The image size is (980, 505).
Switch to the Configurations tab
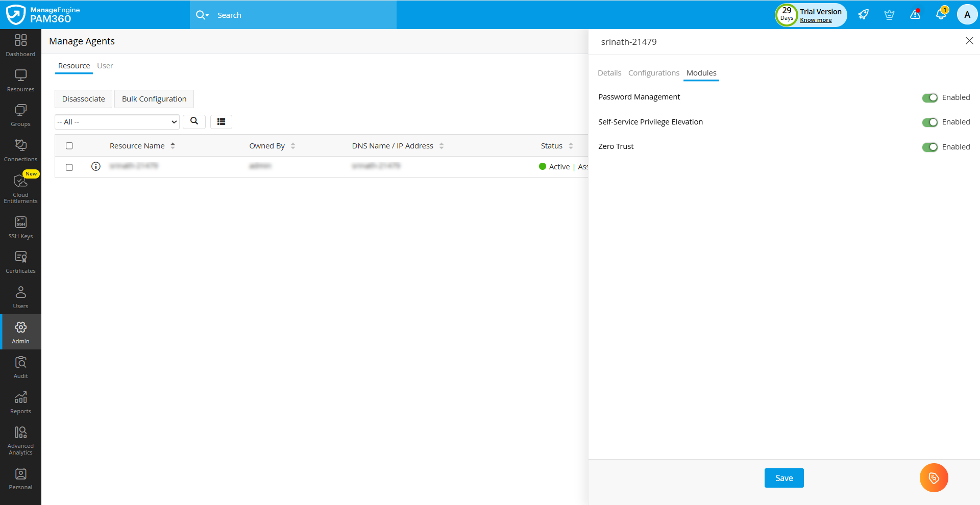coord(653,73)
